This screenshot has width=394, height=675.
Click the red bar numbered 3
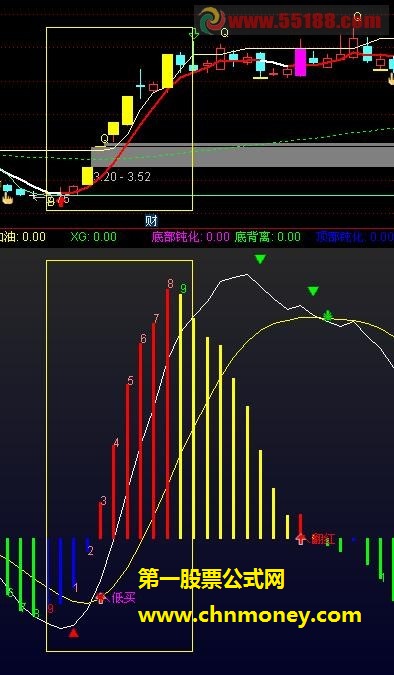coord(101,520)
